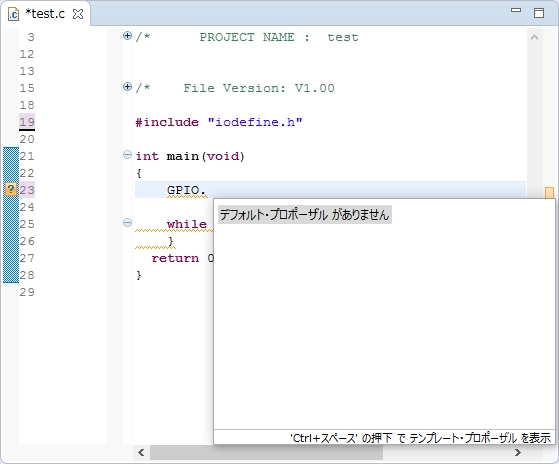This screenshot has height=464, width=559.
Task: Click the Ctrl+Space template proposals hint
Action: (x=420, y=438)
